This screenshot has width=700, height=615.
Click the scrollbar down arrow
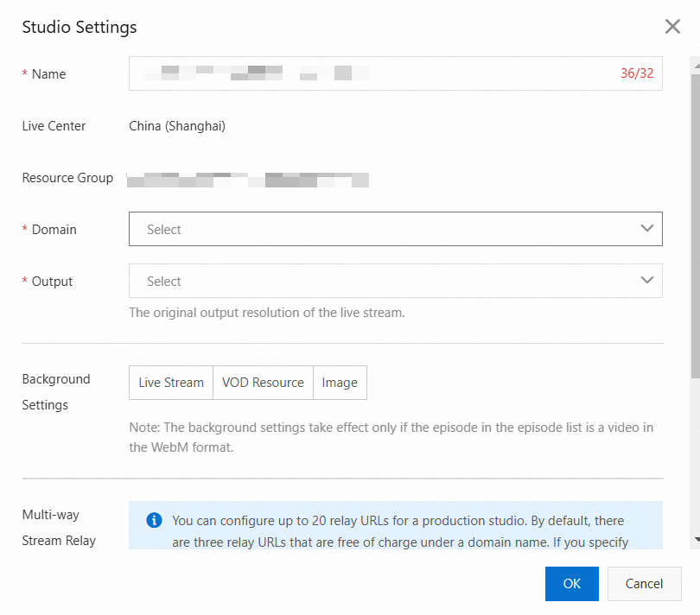694,539
